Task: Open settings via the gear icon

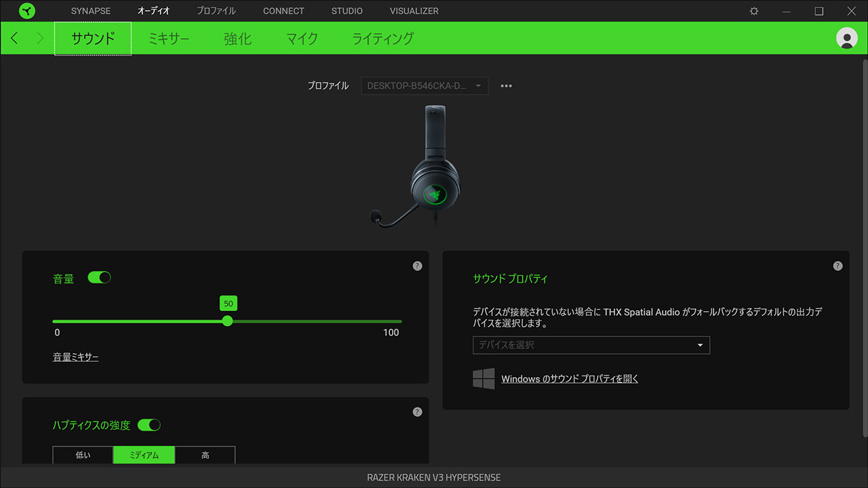Action: point(754,11)
